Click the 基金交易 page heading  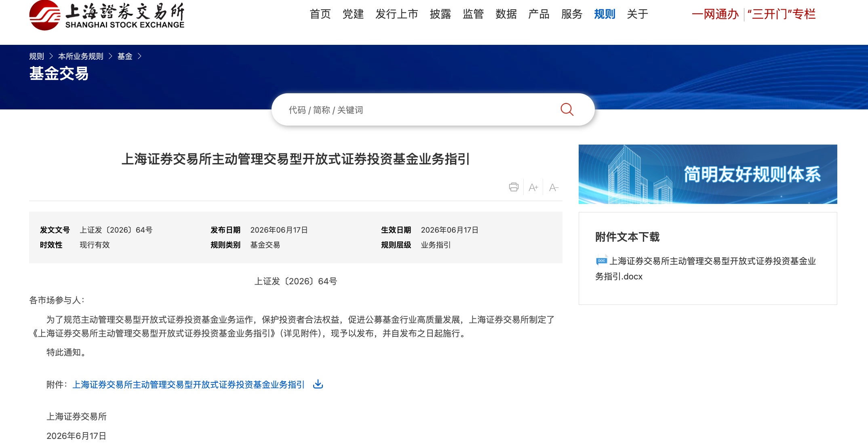pos(59,73)
